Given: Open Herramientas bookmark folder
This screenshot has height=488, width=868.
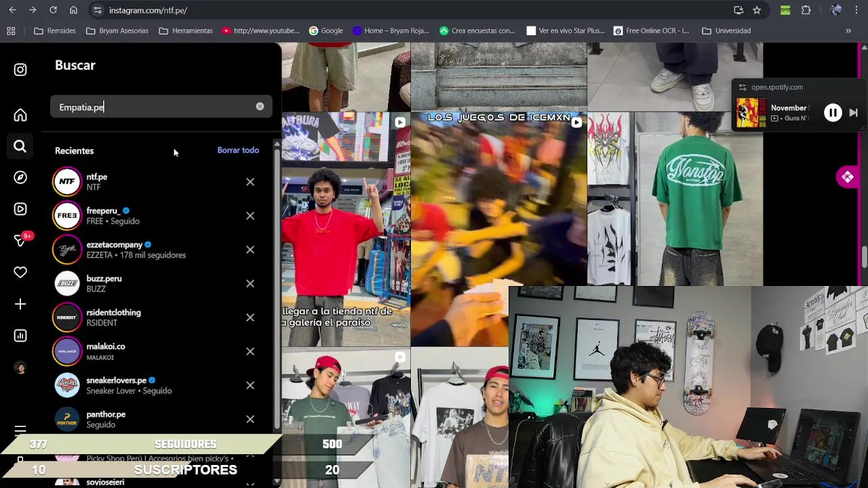Looking at the screenshot, I should pyautogui.click(x=186, y=30).
